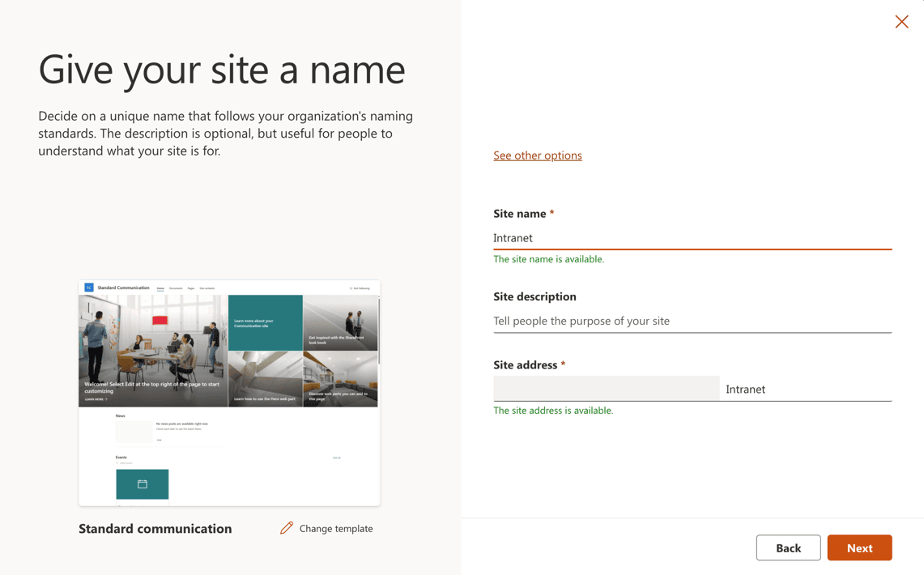Click the Change template text label
The width and height of the screenshot is (924, 575).
pos(335,528)
